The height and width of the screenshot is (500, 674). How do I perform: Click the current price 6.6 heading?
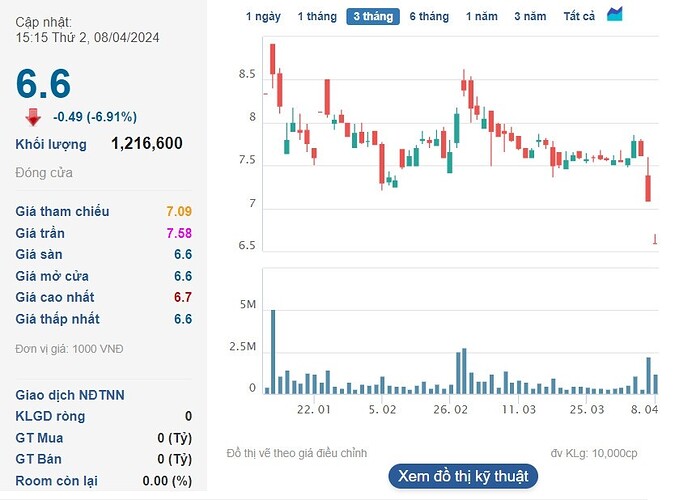click(43, 83)
